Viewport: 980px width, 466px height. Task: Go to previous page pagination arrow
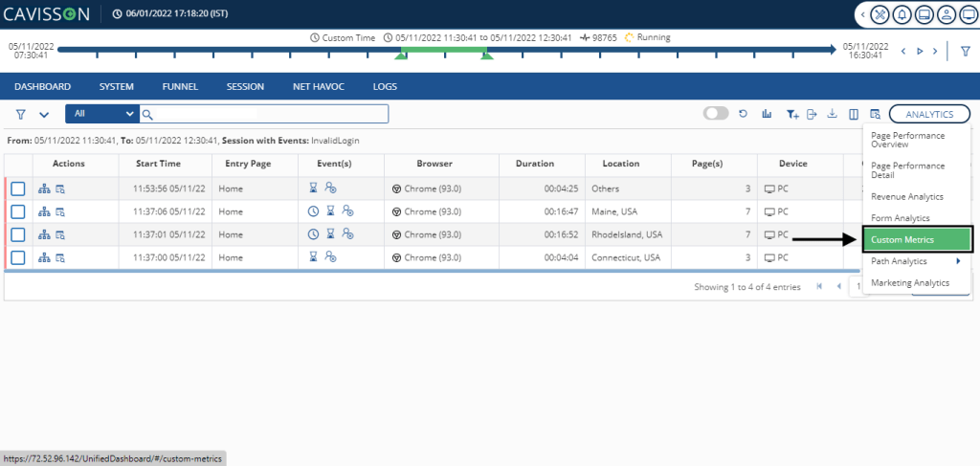tap(838, 287)
